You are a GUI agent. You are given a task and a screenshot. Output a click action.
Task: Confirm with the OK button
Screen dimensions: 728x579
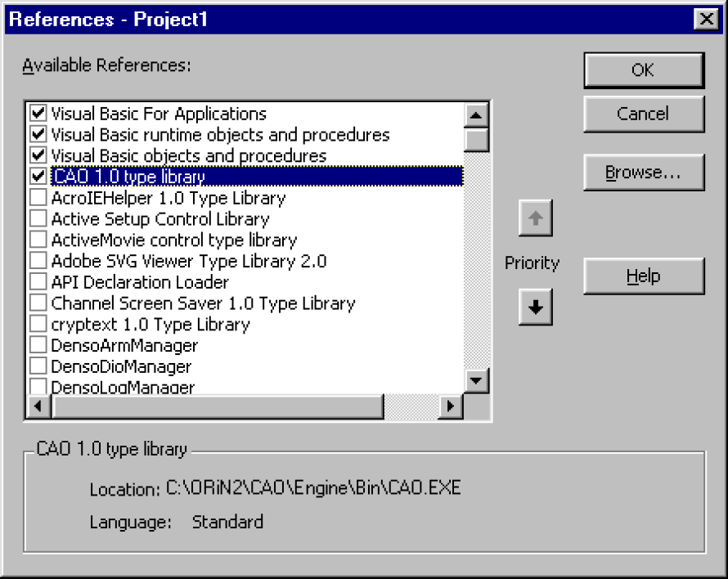[x=644, y=70]
